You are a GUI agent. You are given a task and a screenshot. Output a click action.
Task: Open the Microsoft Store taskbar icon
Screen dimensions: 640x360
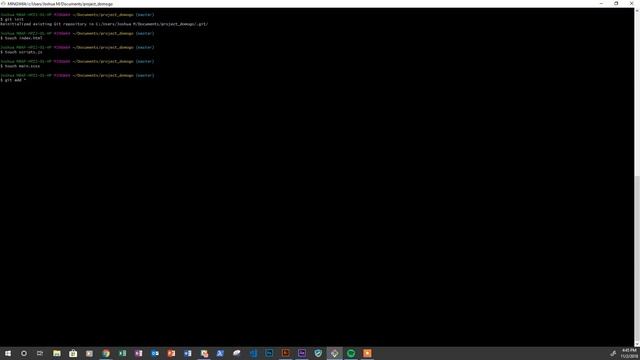click(73, 353)
